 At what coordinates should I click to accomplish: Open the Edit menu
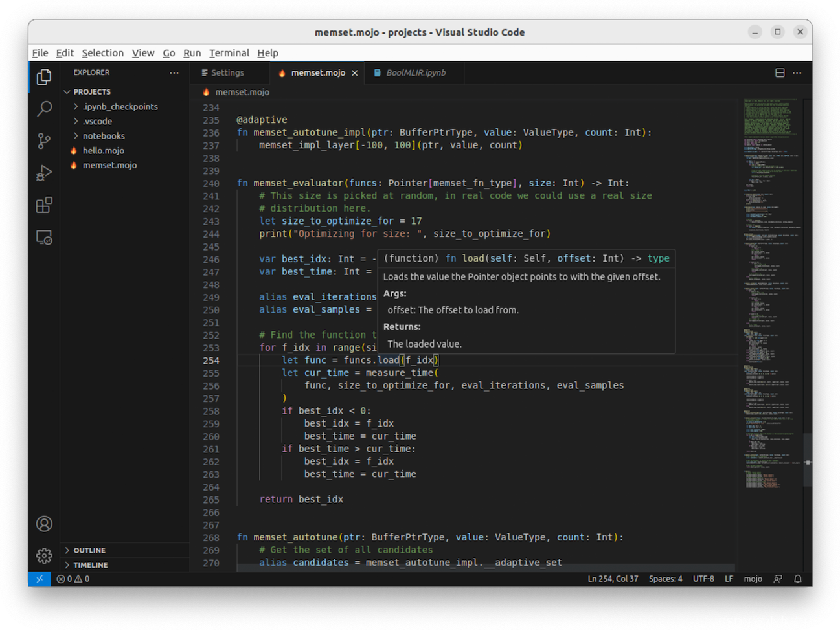point(65,53)
